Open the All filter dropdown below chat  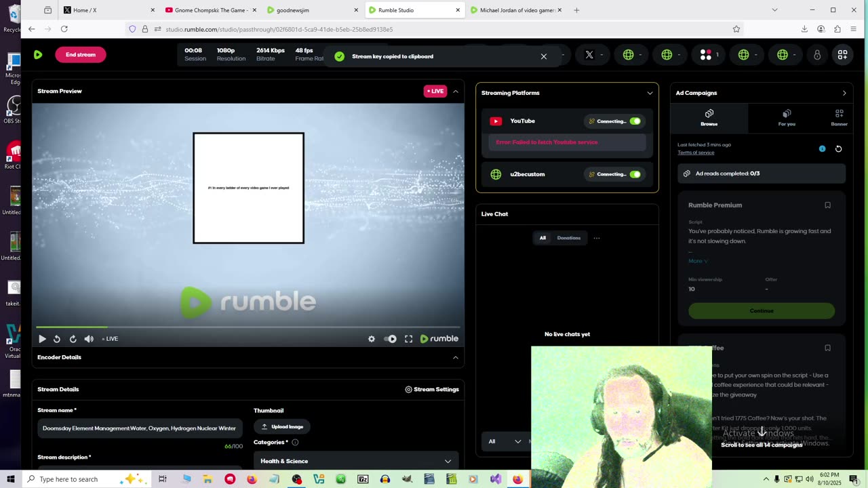click(505, 441)
